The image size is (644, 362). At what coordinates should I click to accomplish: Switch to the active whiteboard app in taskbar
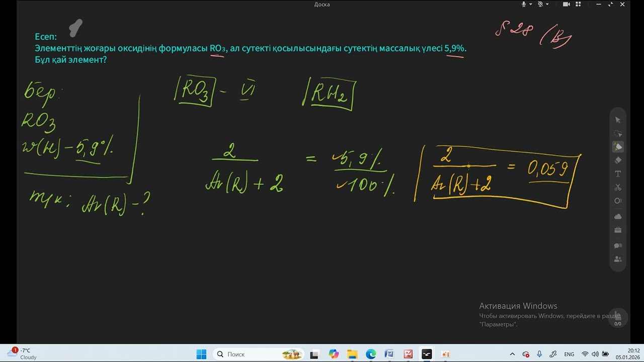(427, 354)
